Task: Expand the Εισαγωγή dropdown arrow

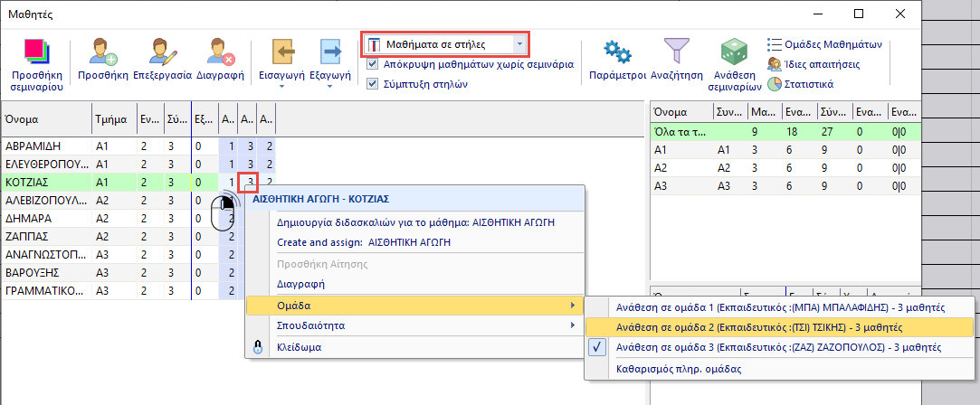Action: click(x=281, y=88)
